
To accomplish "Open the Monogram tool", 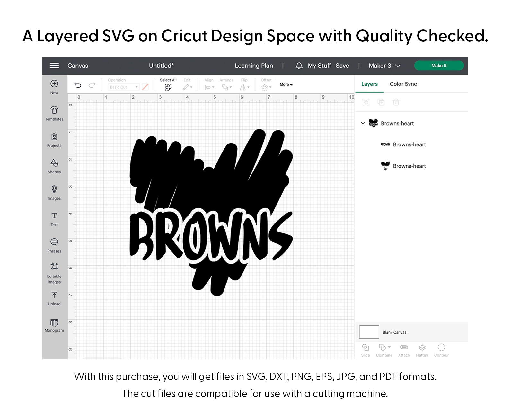I will click(54, 323).
